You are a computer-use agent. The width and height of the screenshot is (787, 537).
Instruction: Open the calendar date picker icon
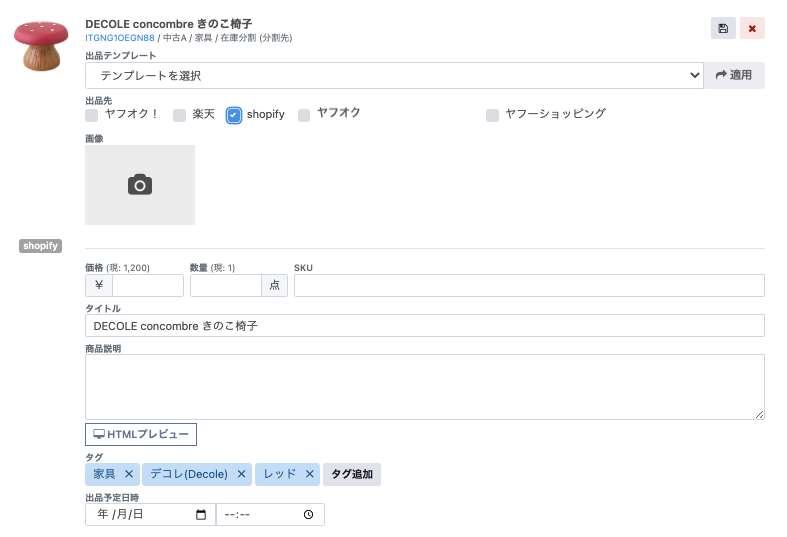pos(201,514)
